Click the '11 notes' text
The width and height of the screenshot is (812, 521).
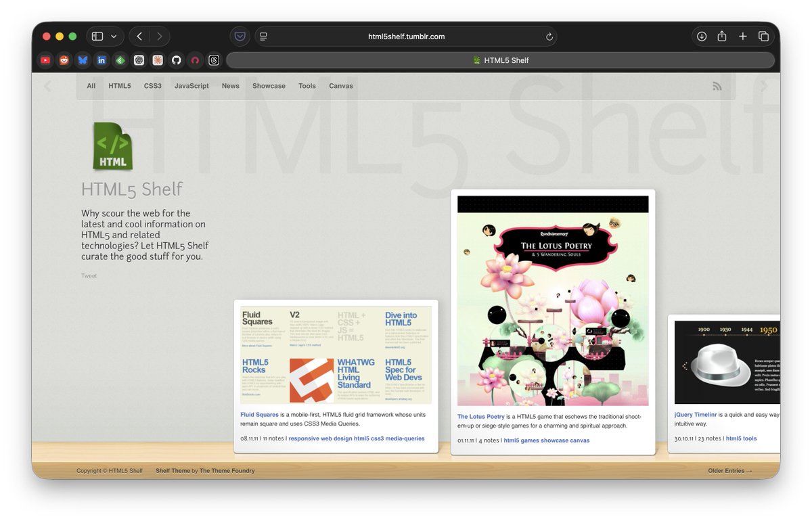click(x=273, y=438)
